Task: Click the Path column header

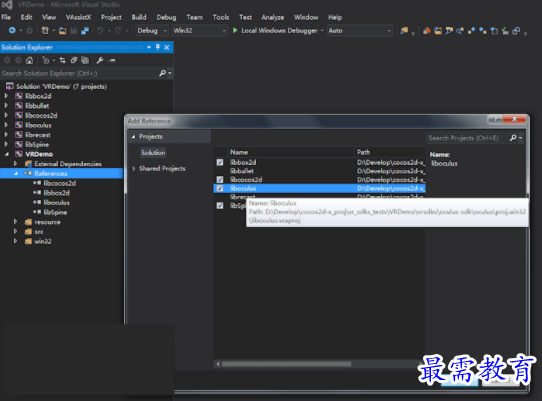Action: (x=390, y=152)
